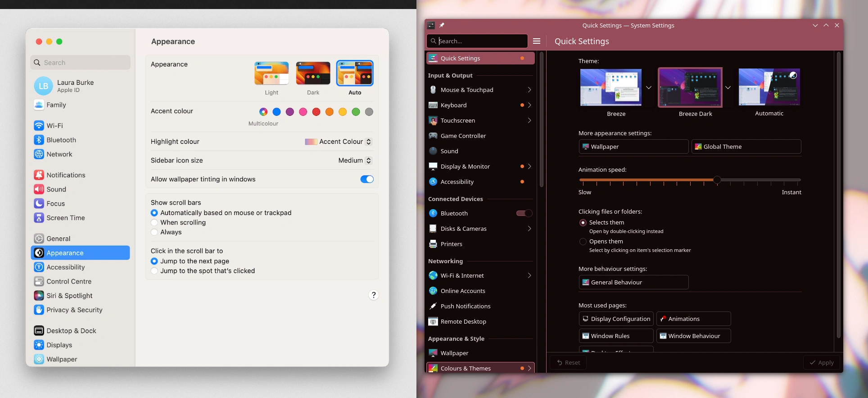Select 'Opens them' radio button
Image resolution: width=868 pixels, height=398 pixels.
583,242
